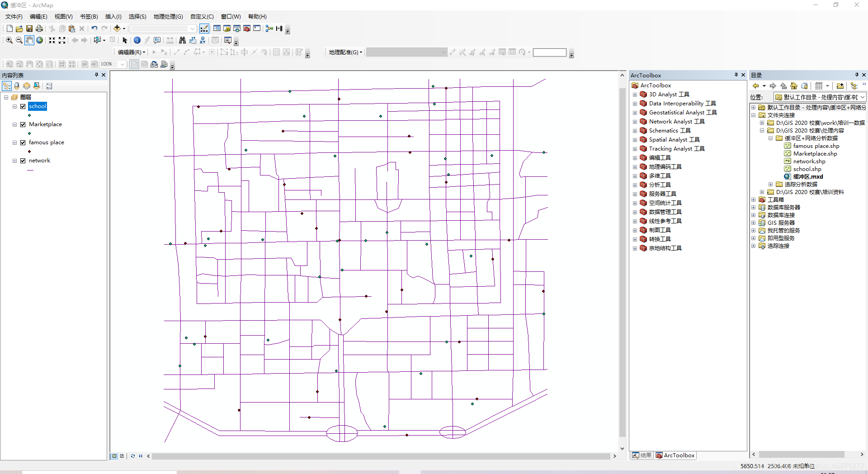Open Go To XY tool
The image size is (868, 474).
pyautogui.click(x=203, y=40)
